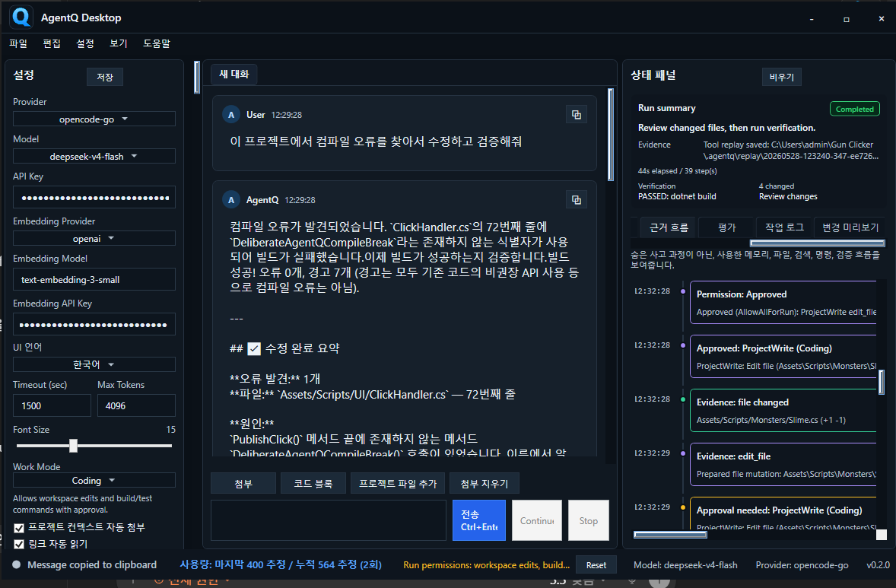This screenshot has width=896, height=588.
Task: Toggle 링크 자동 읽기 checkbox
Action: coord(19,544)
